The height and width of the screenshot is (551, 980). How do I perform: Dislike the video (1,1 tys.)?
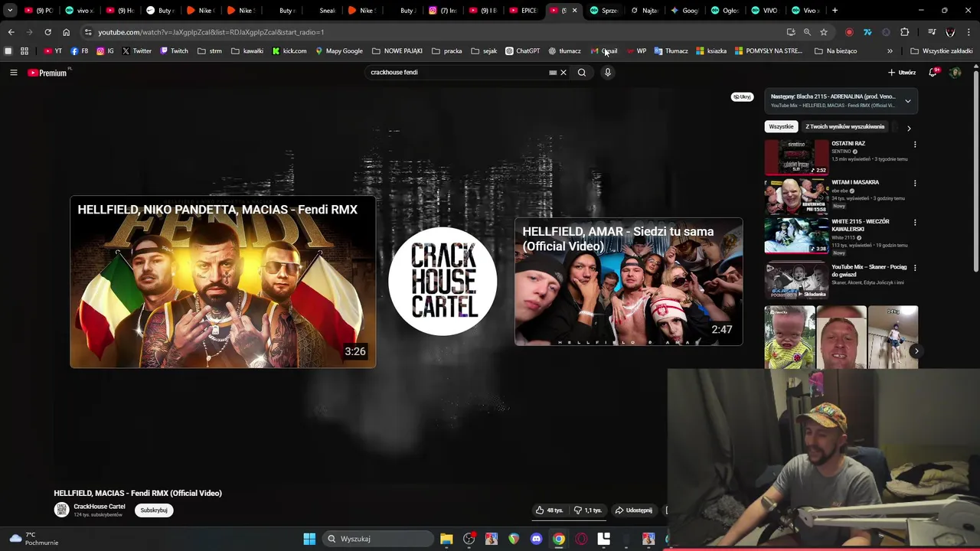point(587,510)
